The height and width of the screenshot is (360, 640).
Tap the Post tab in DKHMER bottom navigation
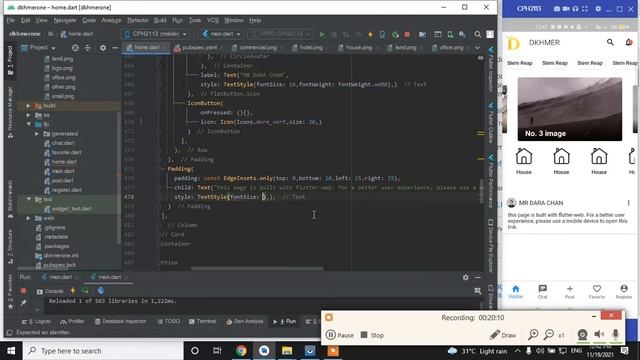[x=570, y=292]
